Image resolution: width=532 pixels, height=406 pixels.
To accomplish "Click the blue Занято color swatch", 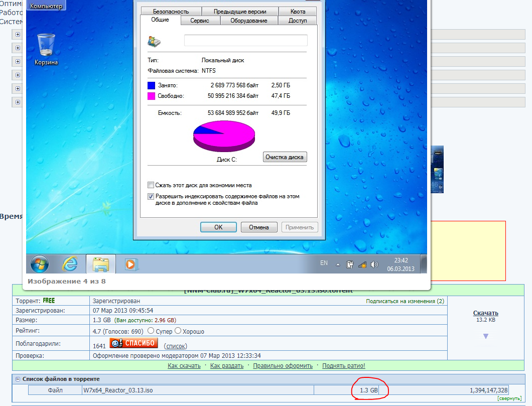I will pos(152,85).
